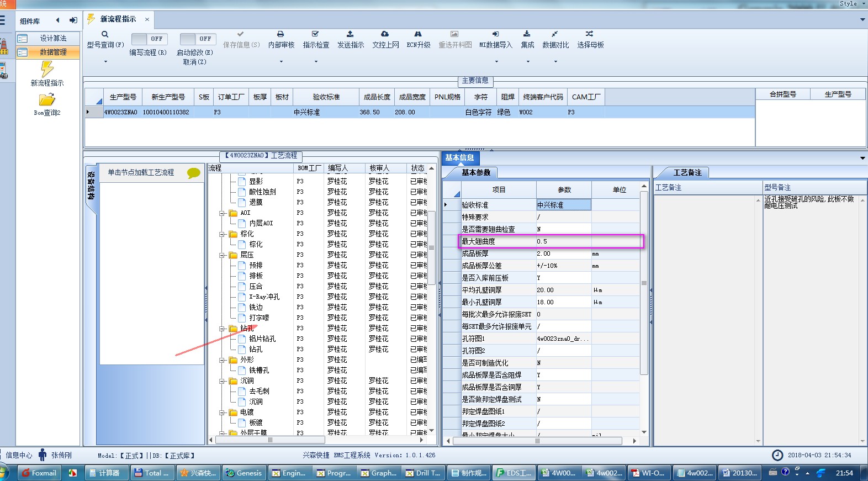Click the 状态 column header
This screenshot has width=868, height=481.
[x=417, y=168]
